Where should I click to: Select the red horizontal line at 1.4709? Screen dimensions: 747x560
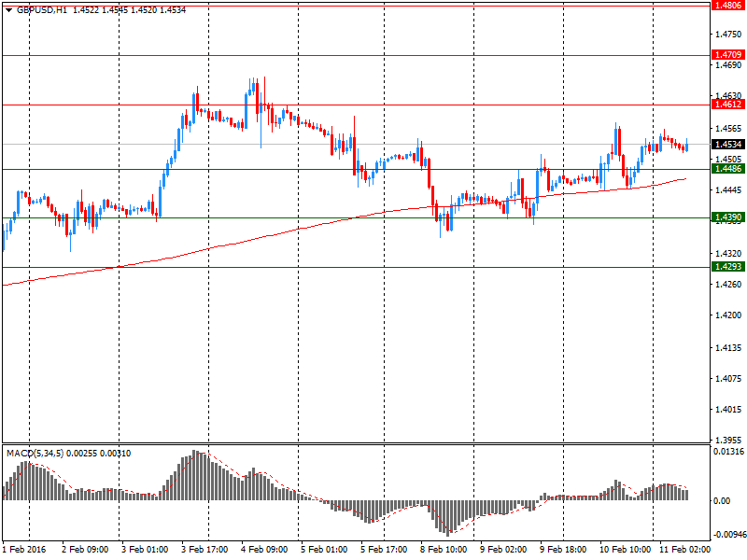[x=357, y=56]
